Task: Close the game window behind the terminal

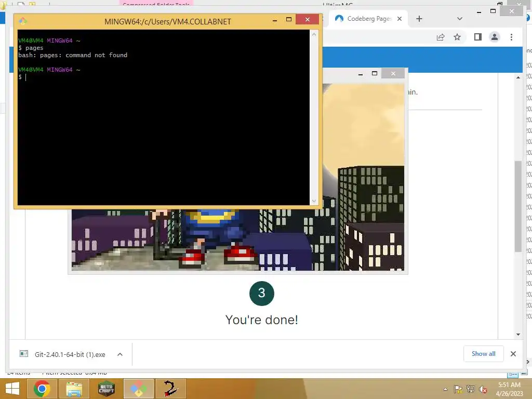Action: click(x=393, y=73)
